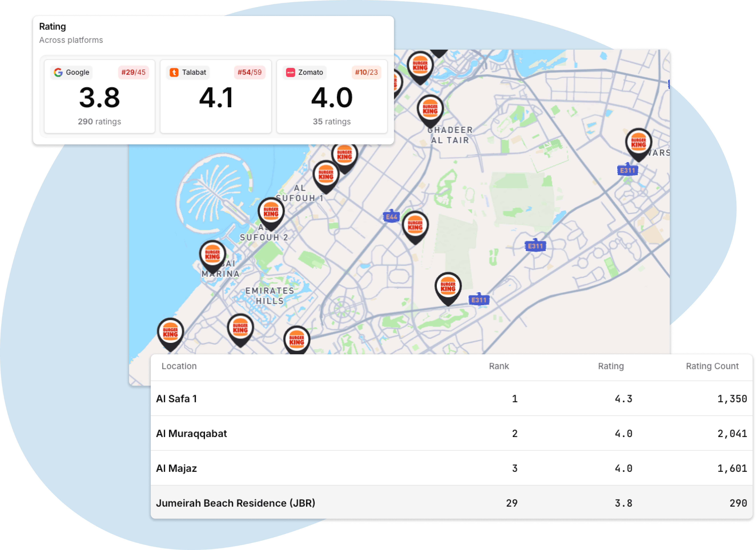Click the Al Sufouh 1 map label
The image size is (756, 550).
point(299,193)
